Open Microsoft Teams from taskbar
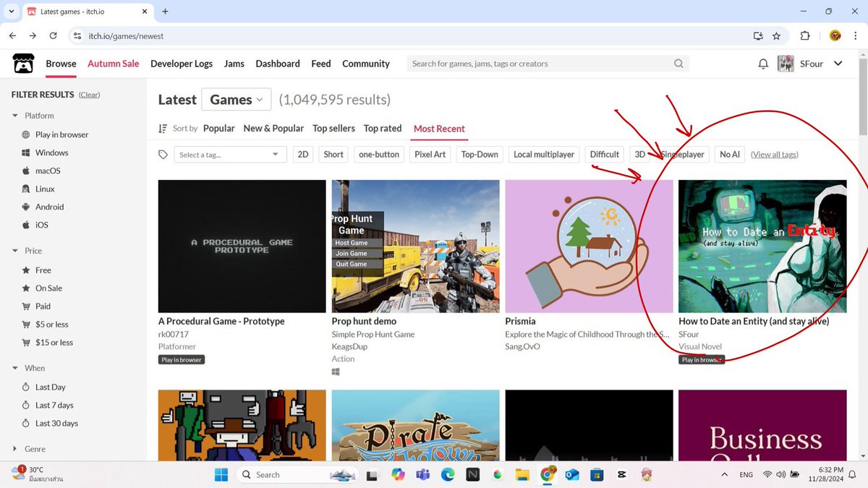 pyautogui.click(x=422, y=474)
